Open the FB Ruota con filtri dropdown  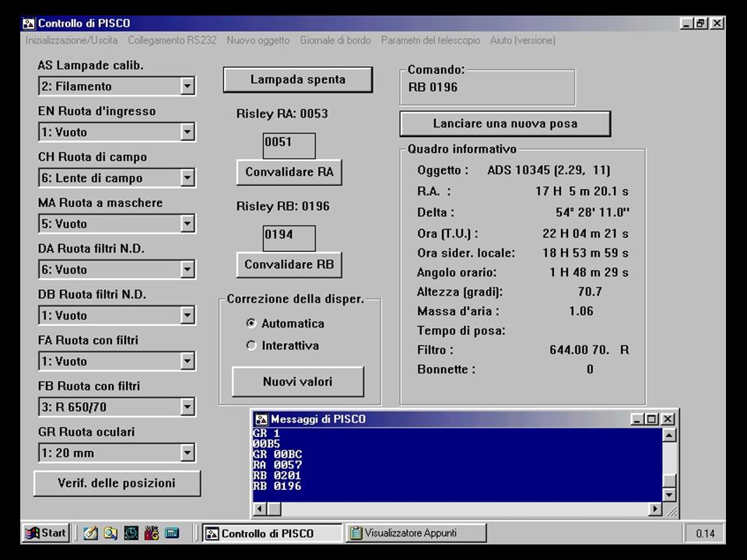(188, 407)
